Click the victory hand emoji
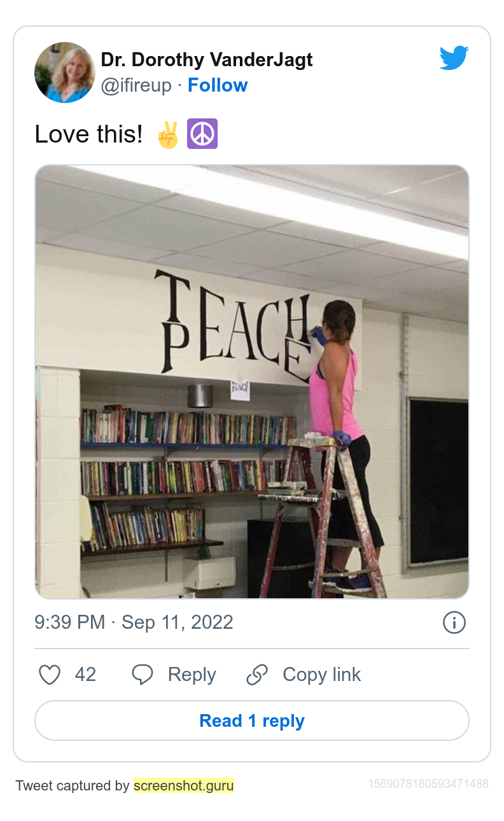The image size is (504, 821). 168,135
